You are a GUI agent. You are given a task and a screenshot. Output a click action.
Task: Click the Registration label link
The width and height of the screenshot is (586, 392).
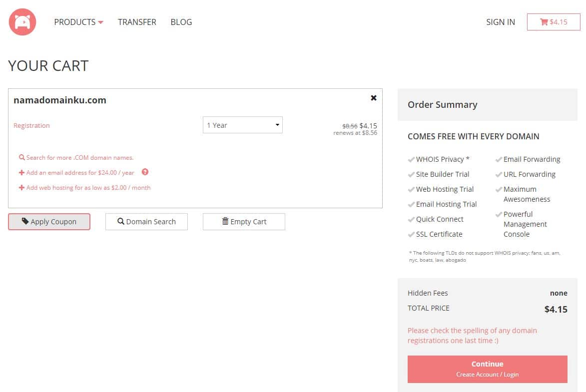[x=31, y=125]
